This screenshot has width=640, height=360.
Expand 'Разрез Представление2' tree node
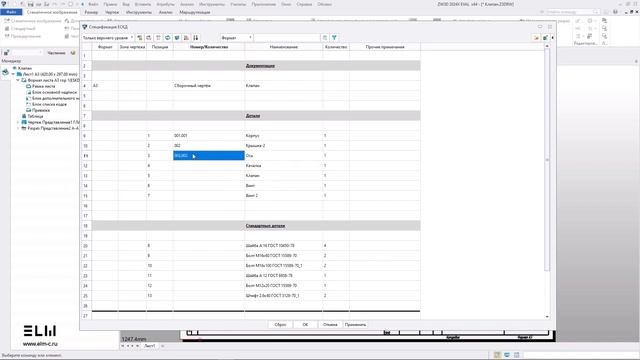18,128
